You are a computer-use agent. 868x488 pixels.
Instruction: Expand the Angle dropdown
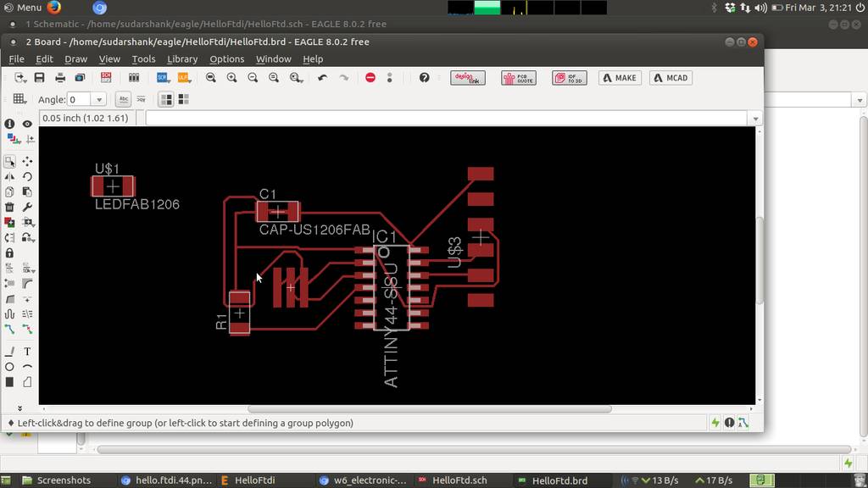98,100
